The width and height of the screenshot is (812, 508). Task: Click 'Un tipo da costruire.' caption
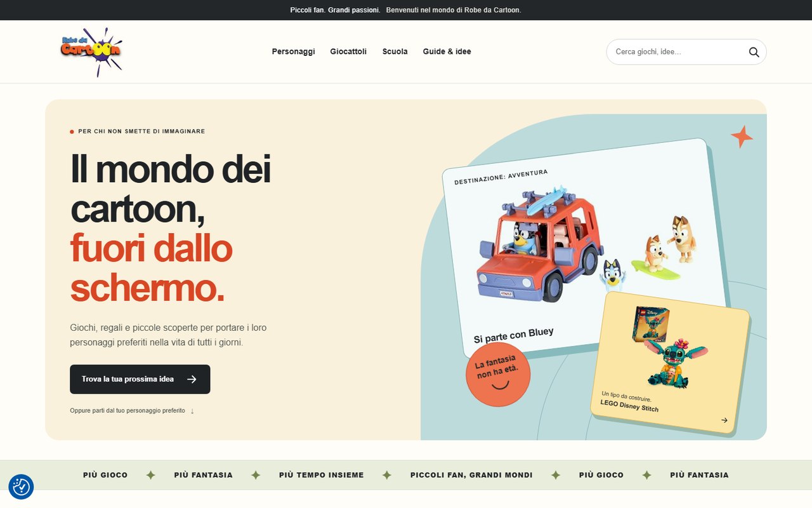(626, 397)
